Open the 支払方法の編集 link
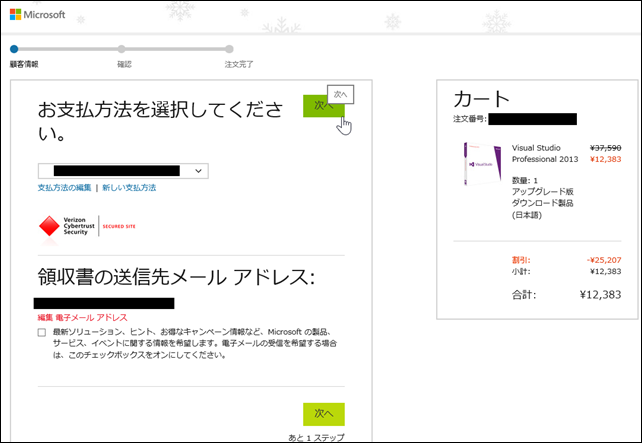 click(x=64, y=188)
